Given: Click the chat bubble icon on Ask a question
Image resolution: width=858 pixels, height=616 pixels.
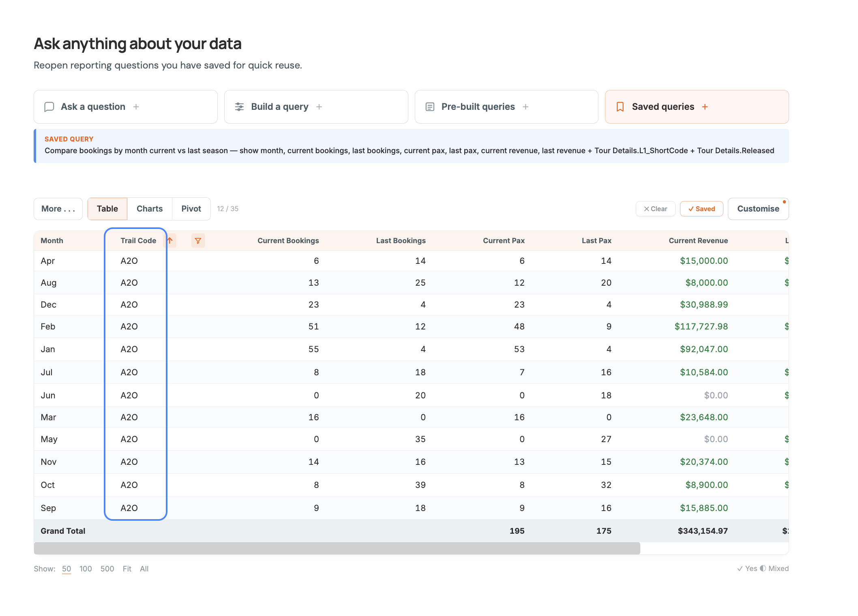Looking at the screenshot, I should (x=49, y=107).
